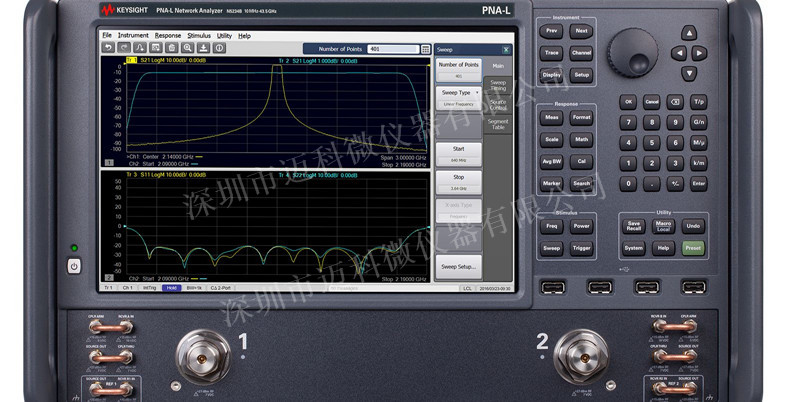Click the undo arrow icon in the screen toolbar
Viewport: 800px width, 402px height.
[108, 48]
